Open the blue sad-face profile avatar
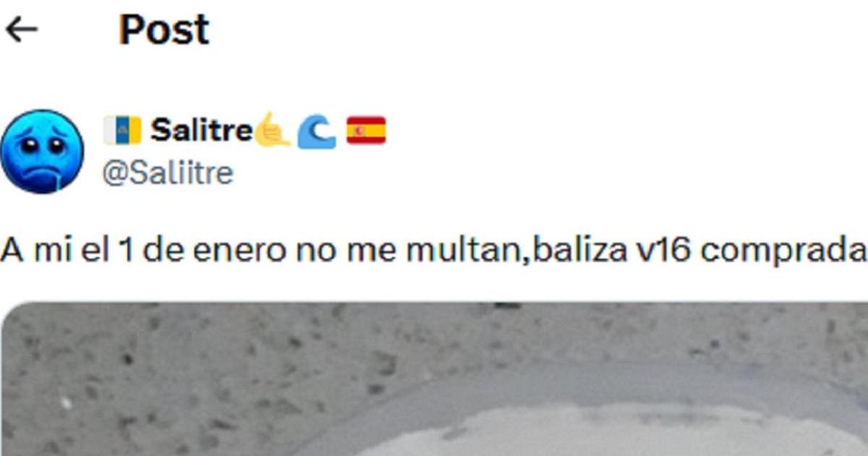The height and width of the screenshot is (456, 868). click(x=42, y=151)
